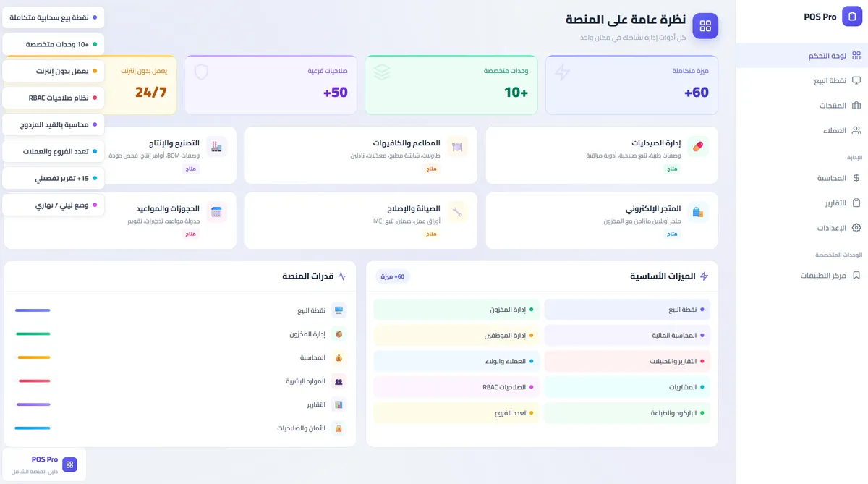This screenshot has width=868, height=484.
Task: Click the platform overview grid icon
Action: point(705,26)
